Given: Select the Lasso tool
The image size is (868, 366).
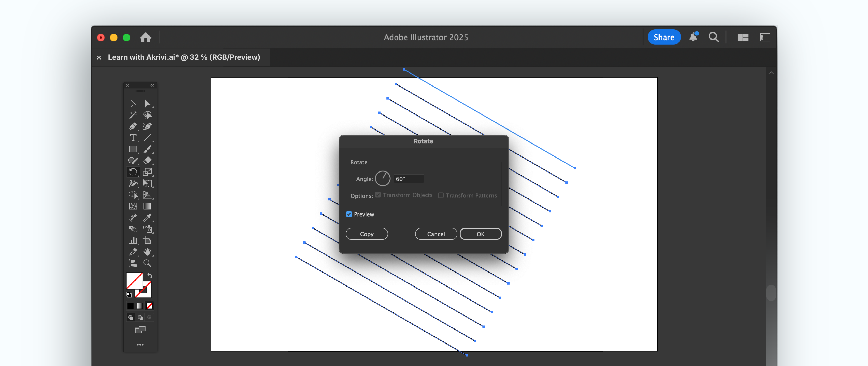Looking at the screenshot, I should pos(147,115).
